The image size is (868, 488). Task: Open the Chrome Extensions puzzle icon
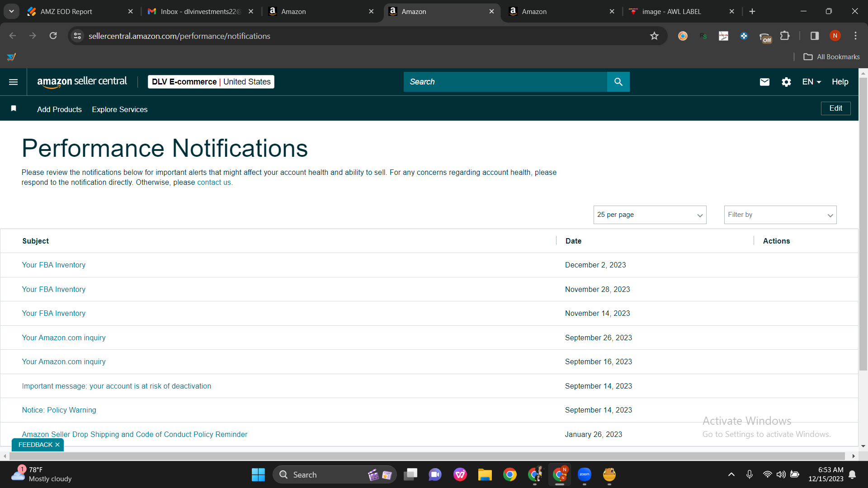click(x=785, y=36)
